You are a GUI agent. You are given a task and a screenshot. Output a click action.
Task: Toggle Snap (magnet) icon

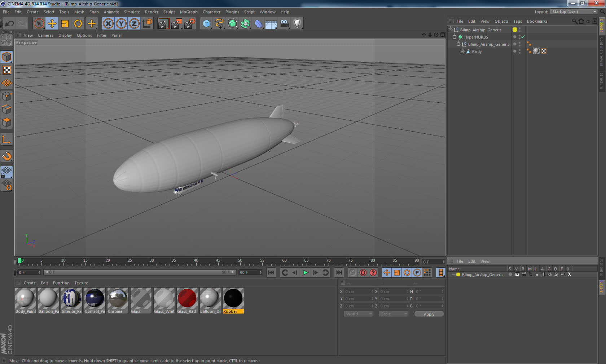pyautogui.click(x=6, y=156)
